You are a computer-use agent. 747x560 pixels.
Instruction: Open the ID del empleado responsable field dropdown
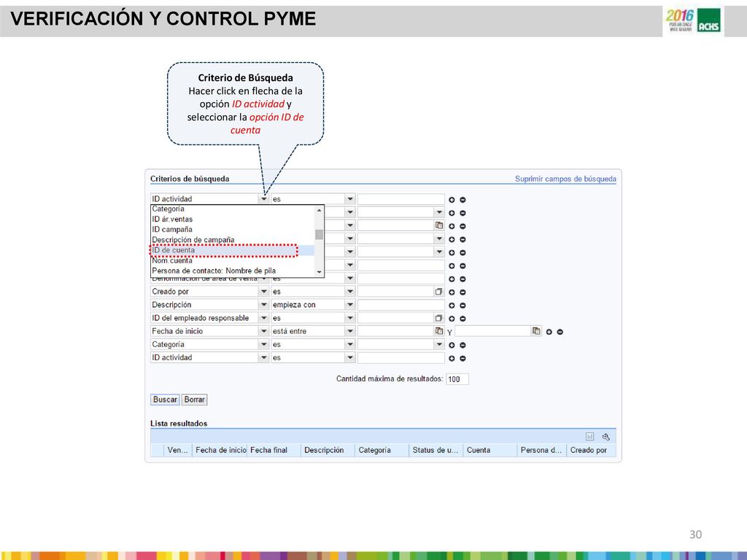click(x=263, y=318)
